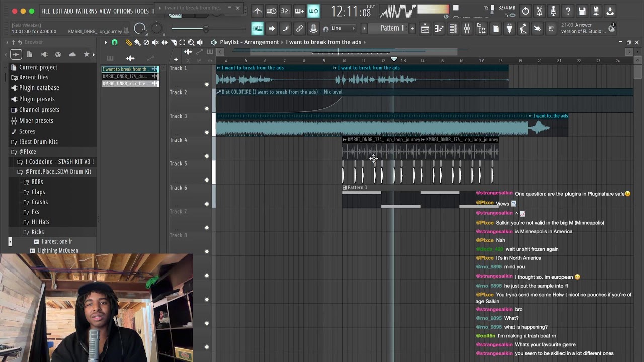Select the Draw pencil tool
The width and height of the screenshot is (644, 362).
point(128,43)
